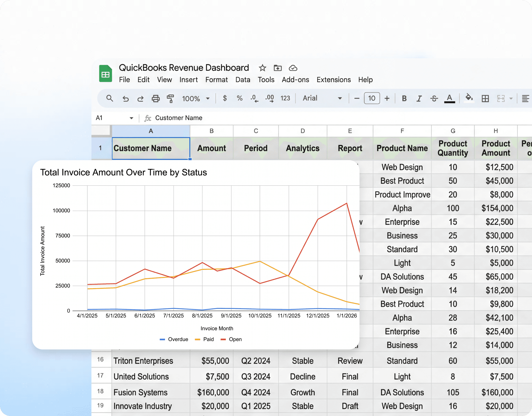Undo the last action

click(125, 99)
